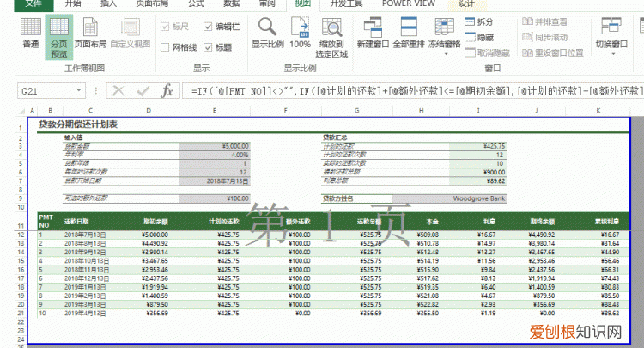Click total interest cell ¥89.62 in row 7
This screenshot has width=644, height=348.
478,180
